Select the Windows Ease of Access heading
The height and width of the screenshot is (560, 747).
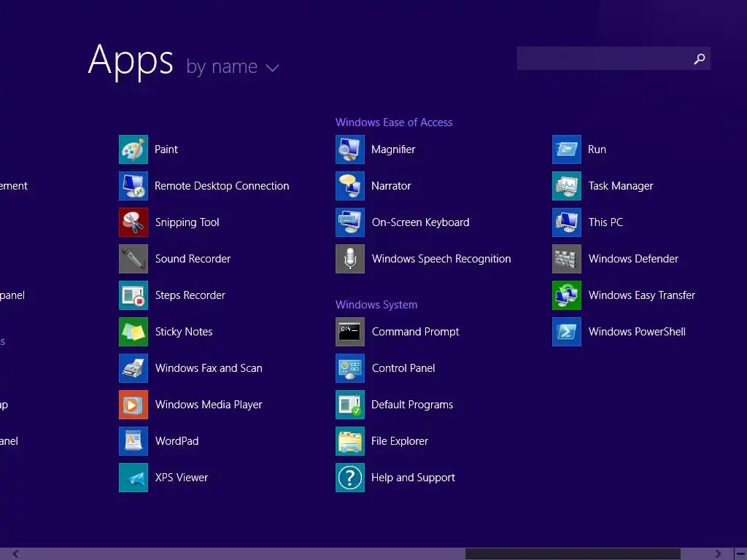click(393, 122)
